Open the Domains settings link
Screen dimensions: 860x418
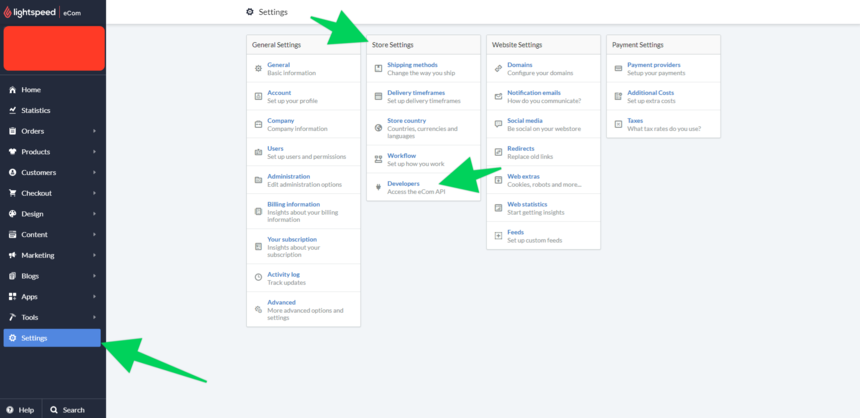pos(520,65)
